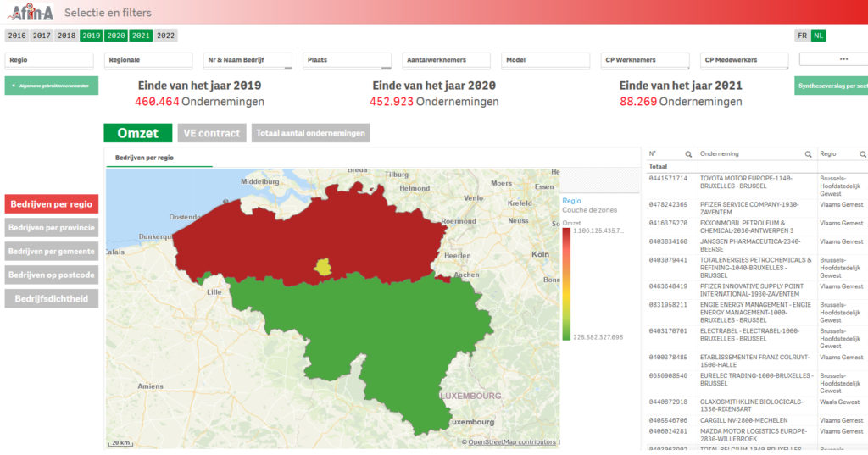Select the Pfizer Innovative Supply Point row
The image size is (868, 455).
[757, 290]
